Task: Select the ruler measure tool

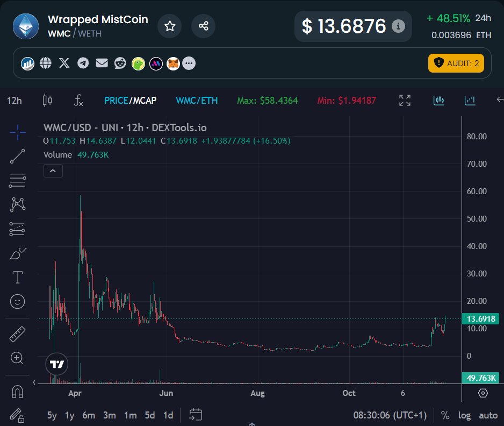Action: click(x=17, y=334)
